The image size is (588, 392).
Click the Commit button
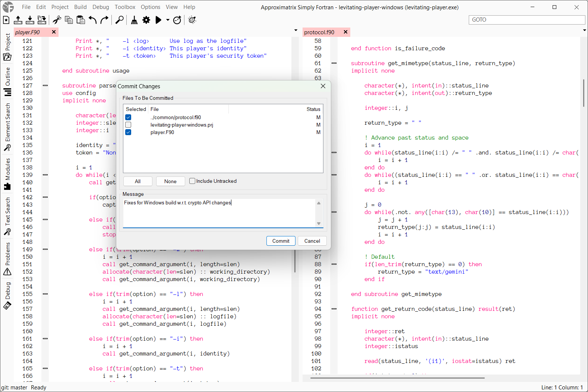tap(281, 241)
